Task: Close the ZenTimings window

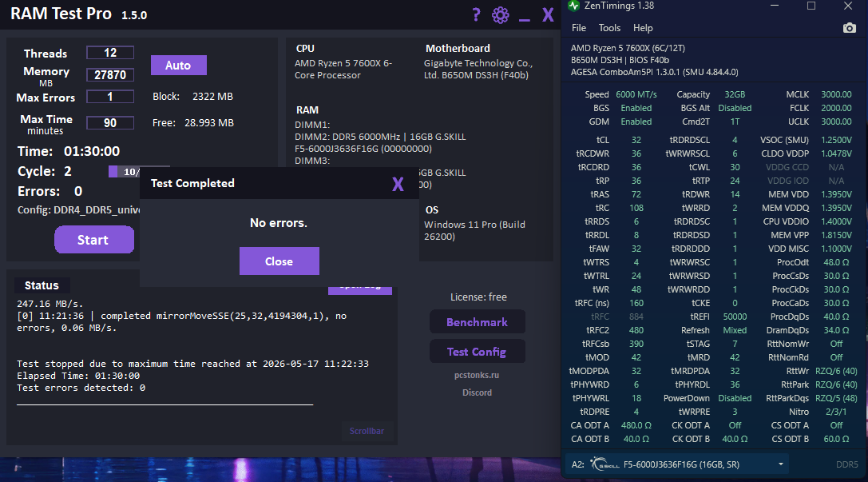Action: 847,6
